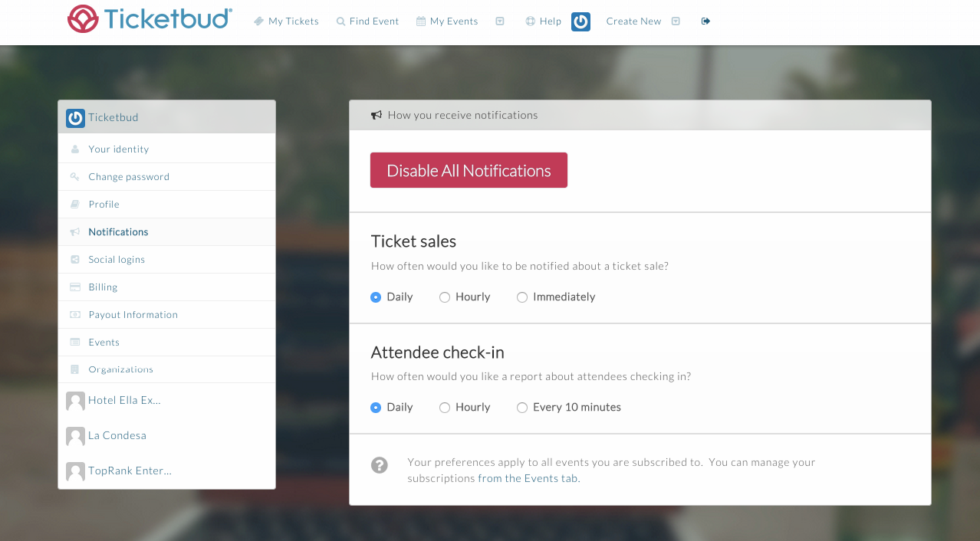Click the building icon beside Organizations
Screen dimensions: 980x541
coord(74,369)
